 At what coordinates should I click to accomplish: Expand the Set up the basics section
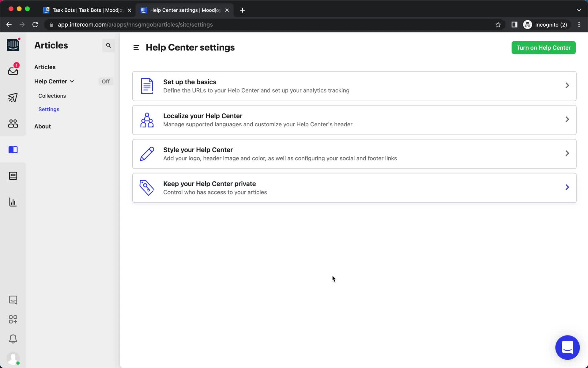355,86
